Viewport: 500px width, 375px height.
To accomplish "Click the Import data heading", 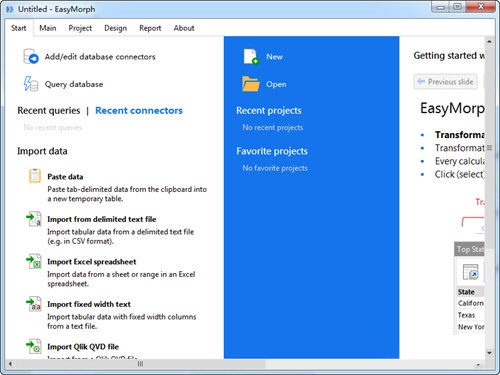I will tap(42, 151).
